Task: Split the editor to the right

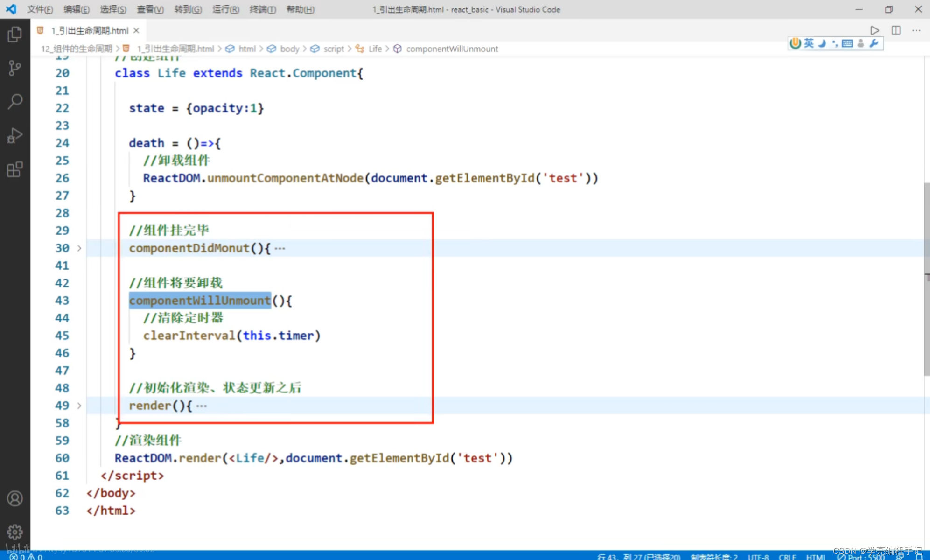Action: (896, 30)
